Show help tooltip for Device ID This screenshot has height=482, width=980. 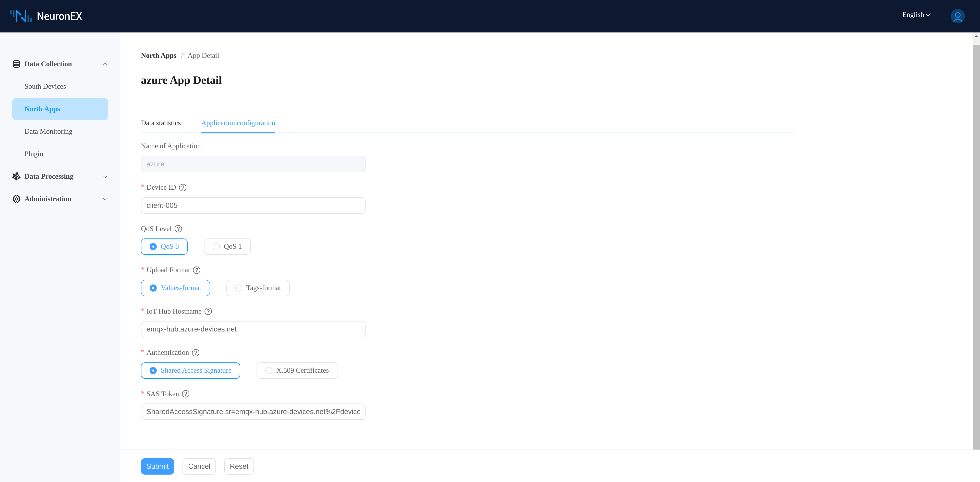(183, 187)
